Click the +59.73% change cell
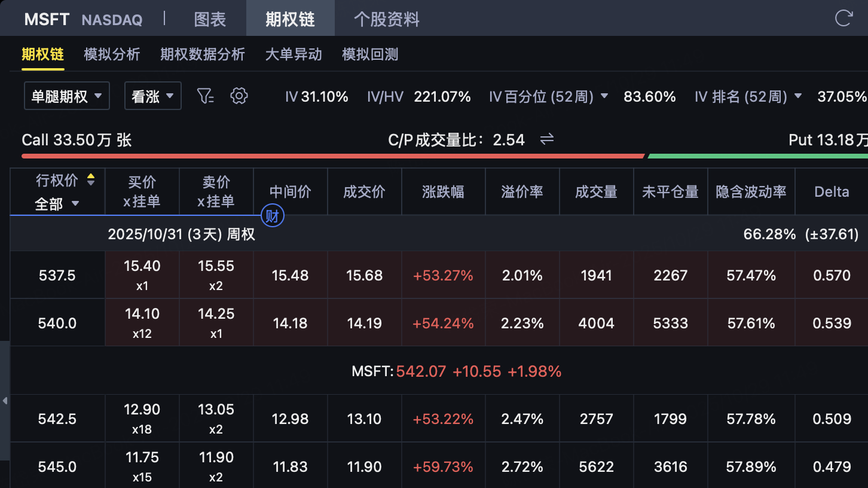Viewport: 868px width, 488px height. [x=444, y=466]
